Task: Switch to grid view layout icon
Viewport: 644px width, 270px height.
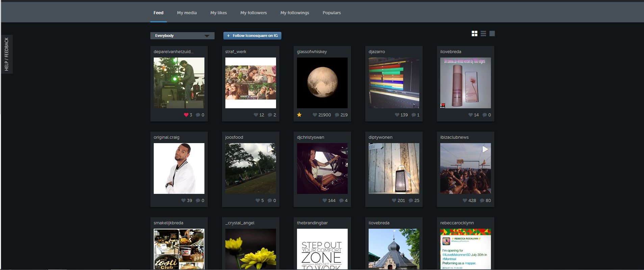Action: click(x=474, y=33)
